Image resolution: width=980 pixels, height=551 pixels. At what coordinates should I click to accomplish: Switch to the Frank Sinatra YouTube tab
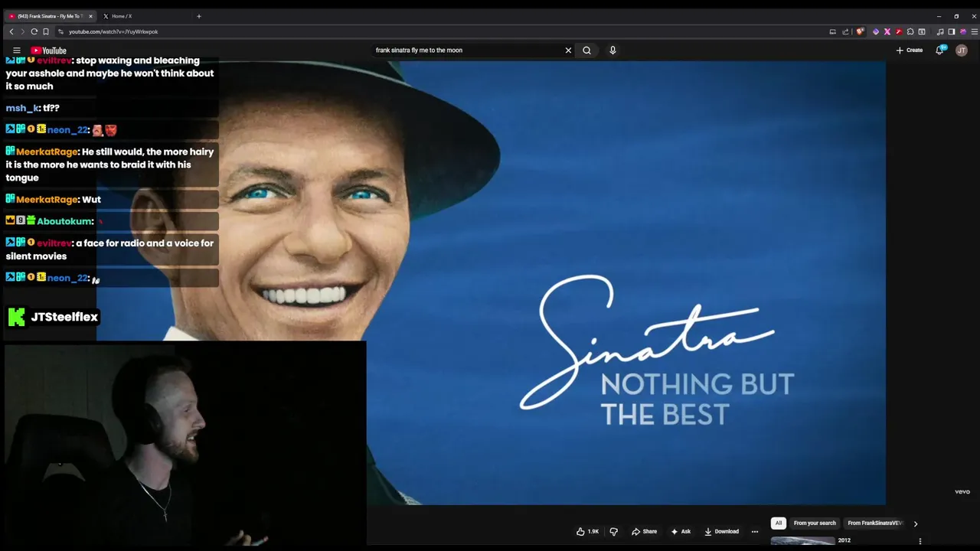coord(51,16)
